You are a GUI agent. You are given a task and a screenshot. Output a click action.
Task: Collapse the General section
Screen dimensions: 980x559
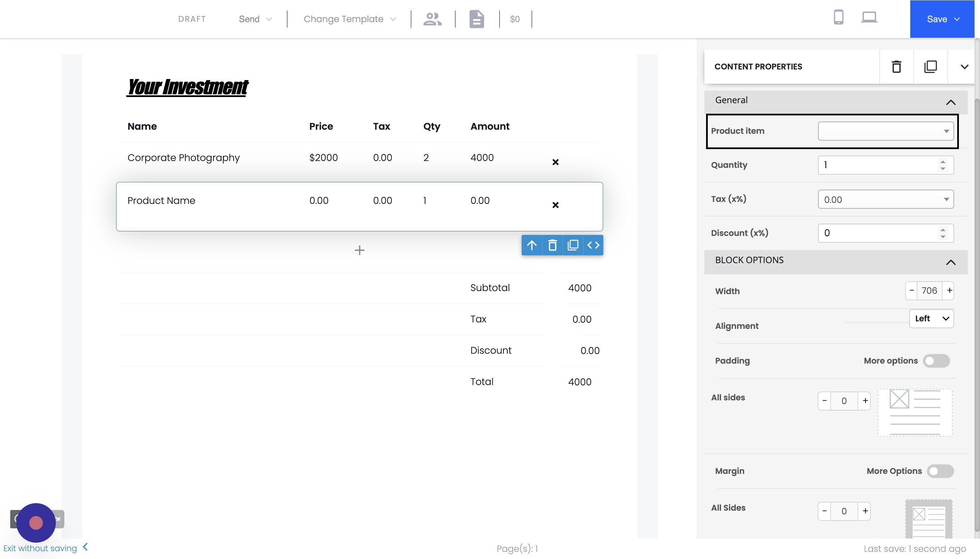point(950,102)
